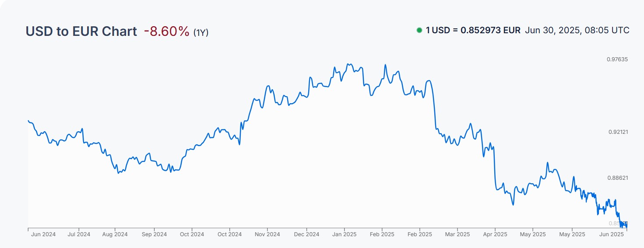This screenshot has width=644, height=248.
Task: Click the green live status dot
Action: pyautogui.click(x=419, y=31)
